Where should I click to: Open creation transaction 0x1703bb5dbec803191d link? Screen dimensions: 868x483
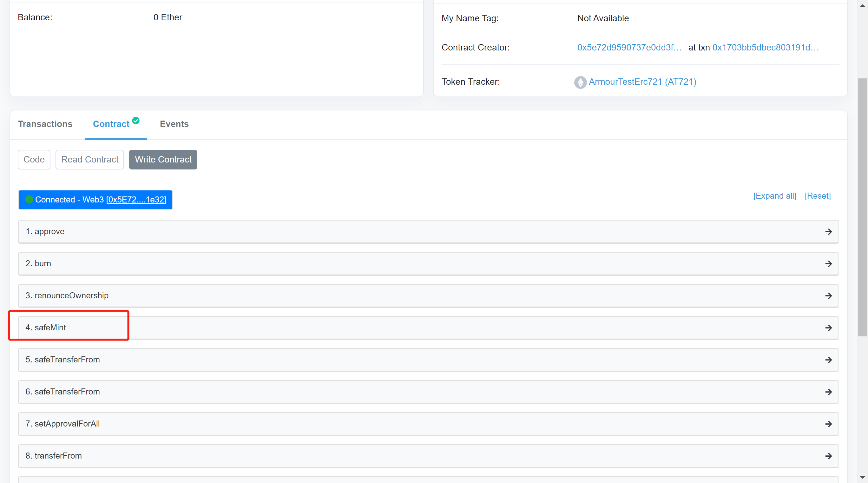point(766,48)
